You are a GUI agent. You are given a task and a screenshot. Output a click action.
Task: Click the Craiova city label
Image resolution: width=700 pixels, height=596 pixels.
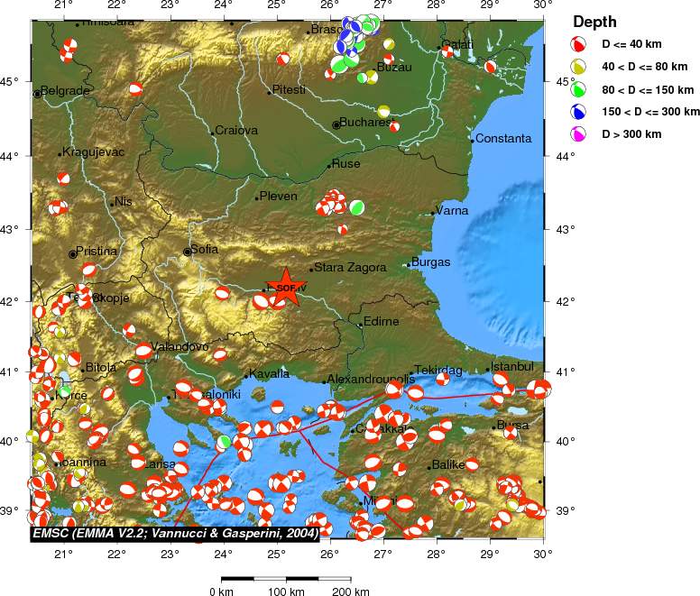236,131
